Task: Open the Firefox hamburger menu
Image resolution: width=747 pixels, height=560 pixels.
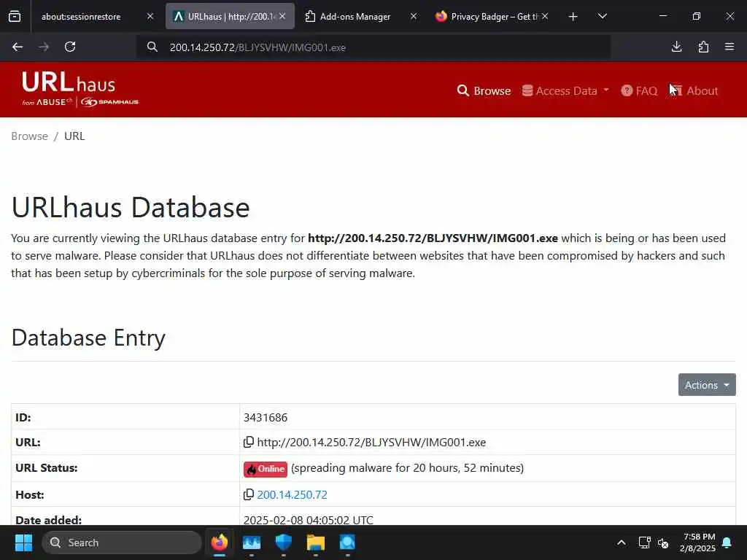Action: coord(729,47)
